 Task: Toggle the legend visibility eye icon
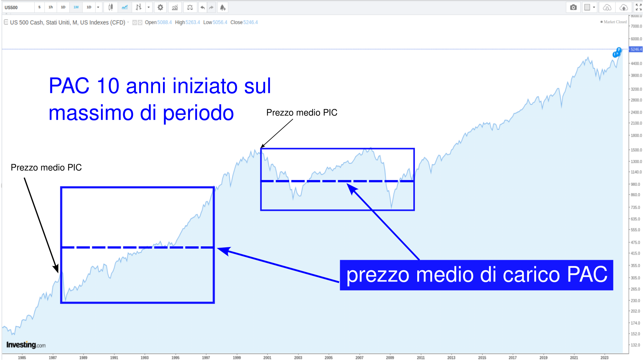(135, 22)
